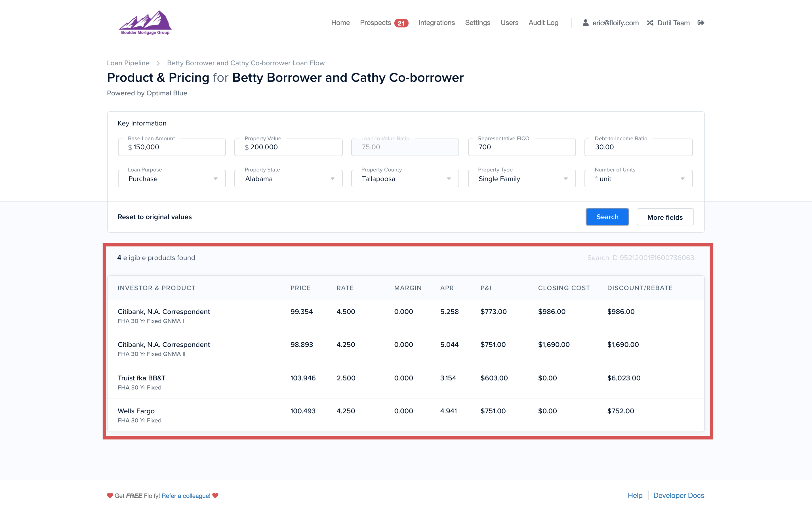
Task: Click the Loan Pipeline breadcrumb link
Action: coord(128,63)
